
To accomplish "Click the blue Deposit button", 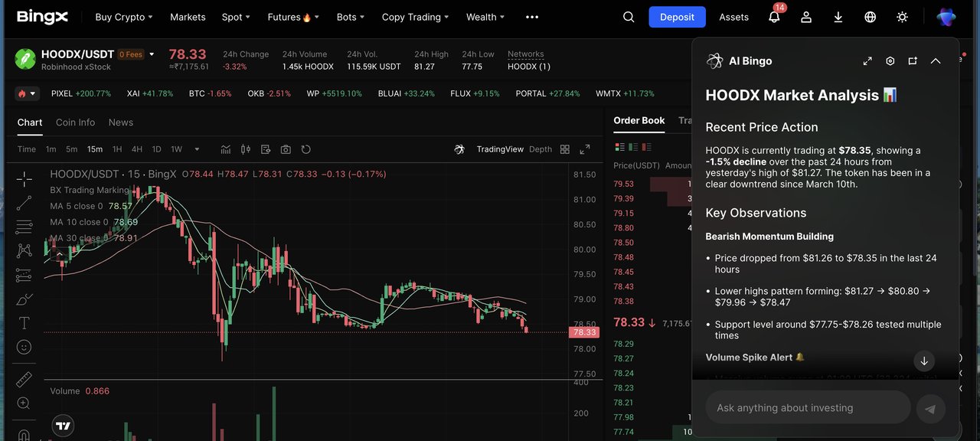I will coord(677,17).
